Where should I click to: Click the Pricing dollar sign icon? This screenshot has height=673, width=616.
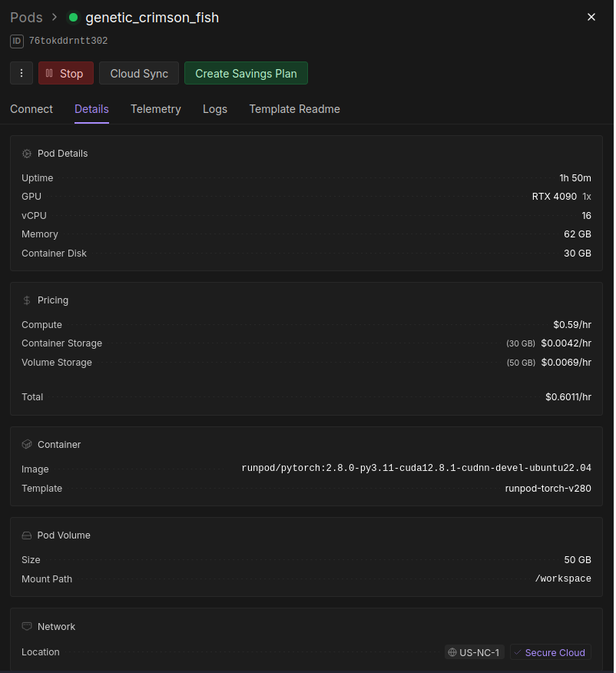[x=27, y=300]
